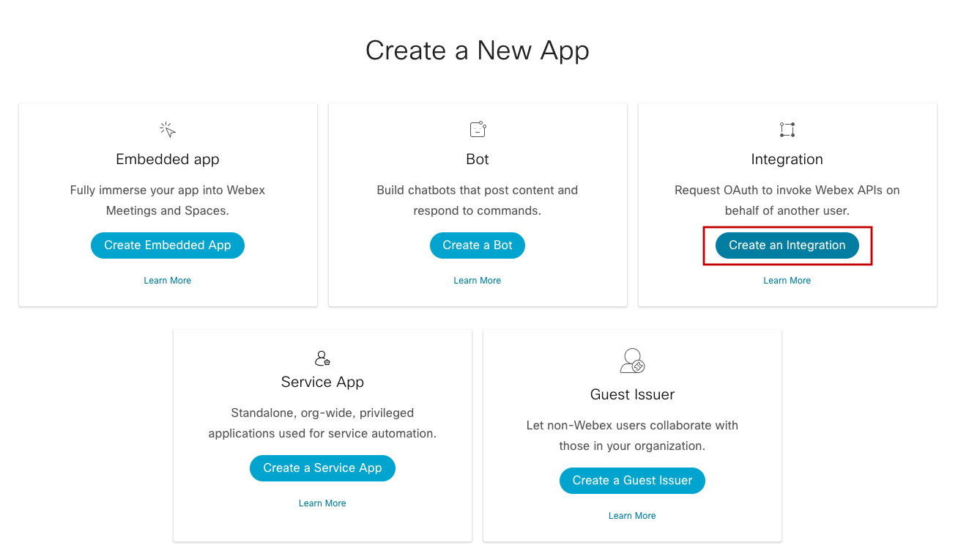Click the highlighted Create an Integration button
980x554 pixels.
(787, 245)
